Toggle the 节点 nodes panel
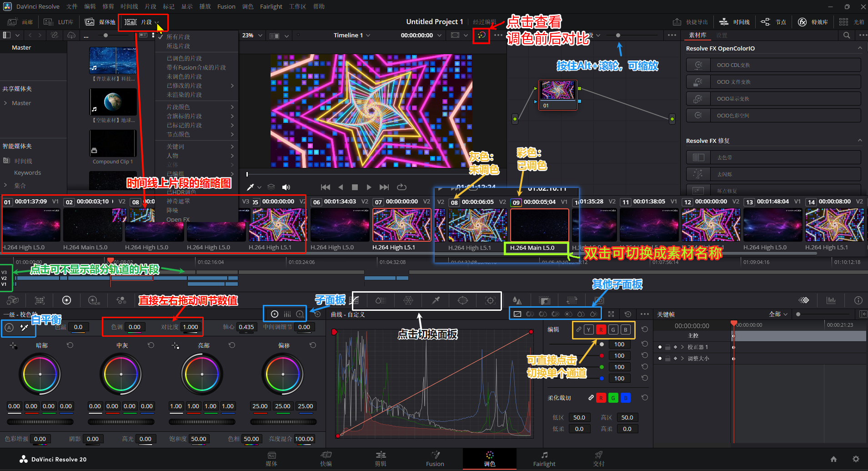This screenshot has height=471, width=868. coord(773,22)
